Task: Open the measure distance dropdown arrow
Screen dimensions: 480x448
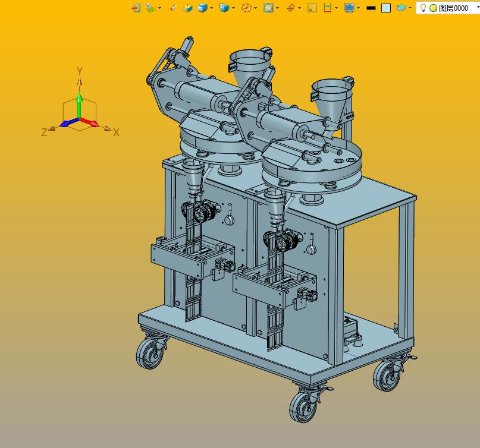Action: point(337,8)
